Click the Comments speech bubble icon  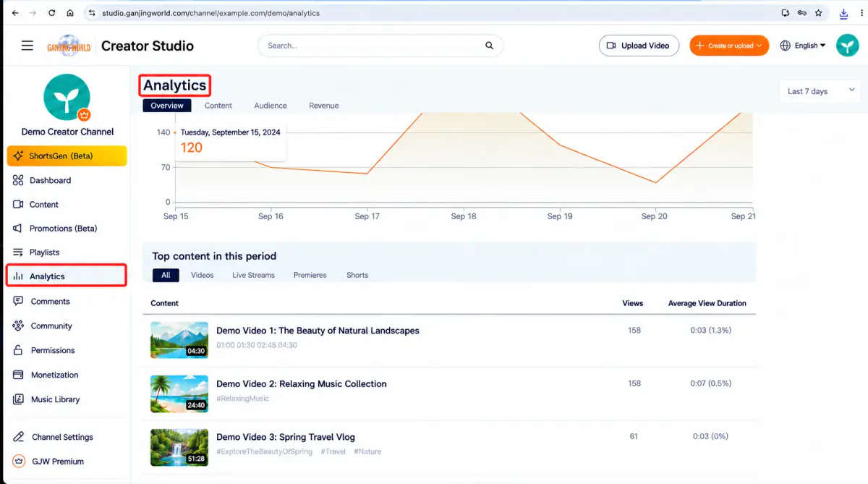click(18, 301)
